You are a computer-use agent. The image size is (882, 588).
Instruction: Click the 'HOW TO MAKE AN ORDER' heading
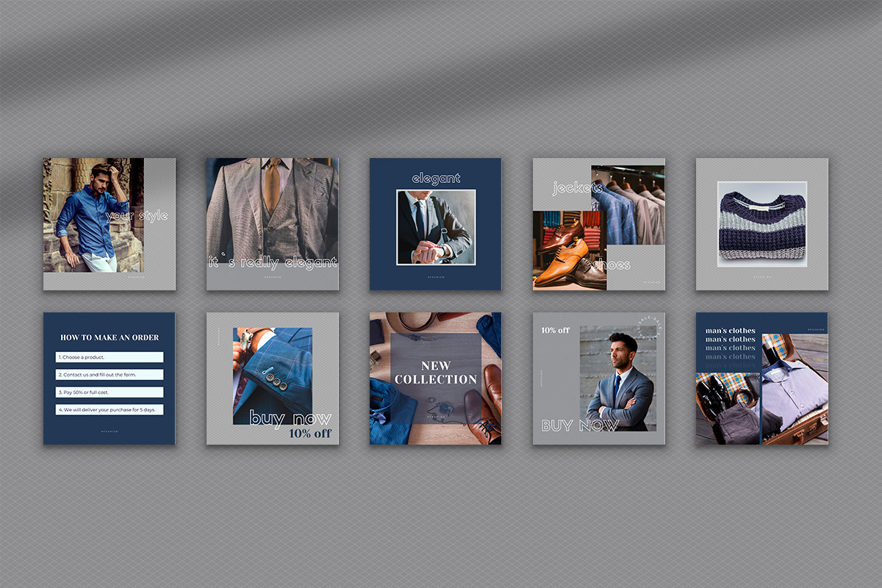pyautogui.click(x=110, y=337)
